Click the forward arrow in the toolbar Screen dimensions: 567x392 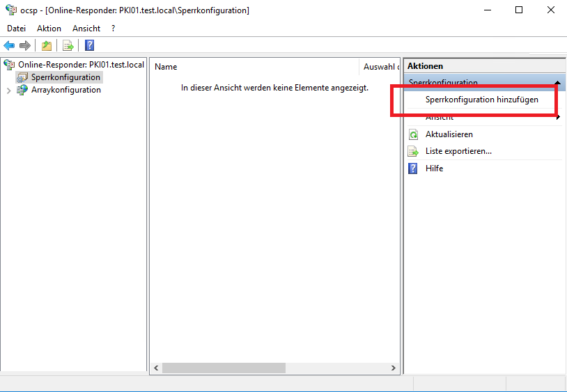24,46
